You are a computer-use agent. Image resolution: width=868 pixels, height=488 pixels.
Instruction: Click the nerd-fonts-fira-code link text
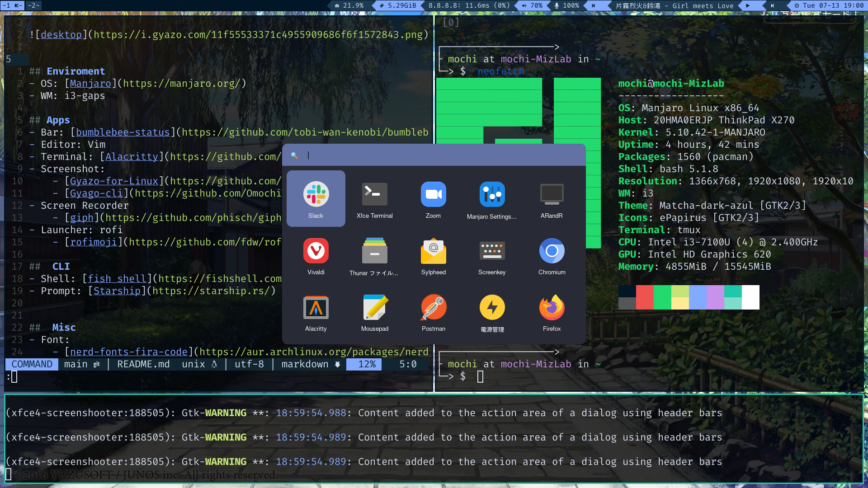(129, 352)
